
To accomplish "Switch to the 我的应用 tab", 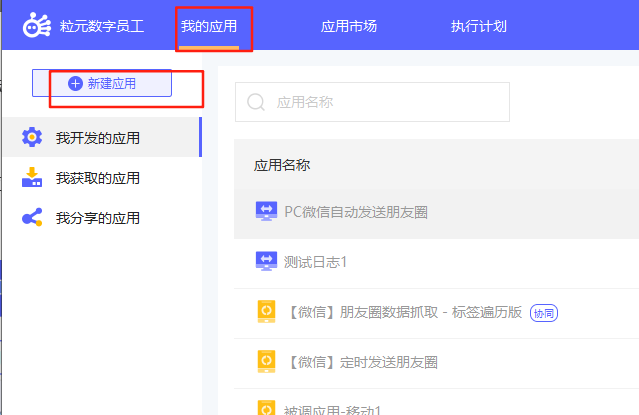I will [209, 26].
